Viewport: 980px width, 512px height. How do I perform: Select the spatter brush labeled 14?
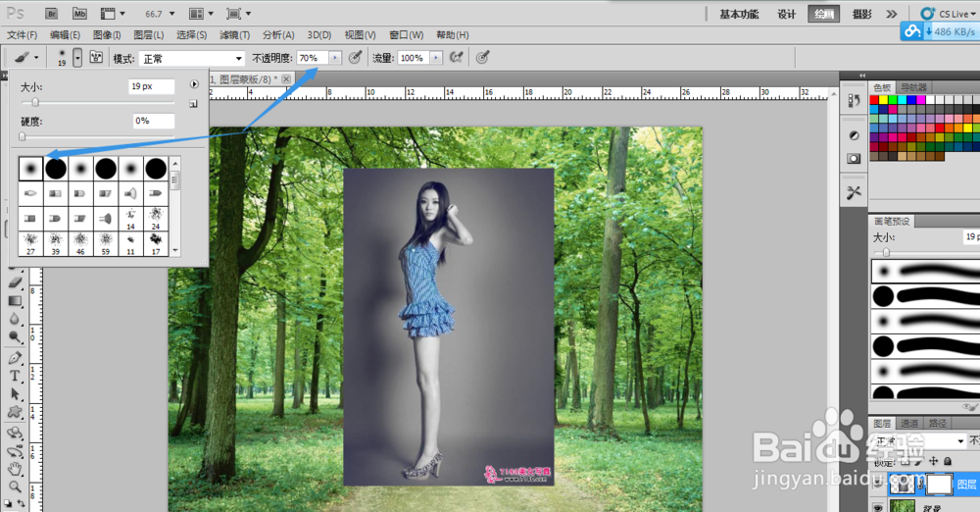[130, 219]
